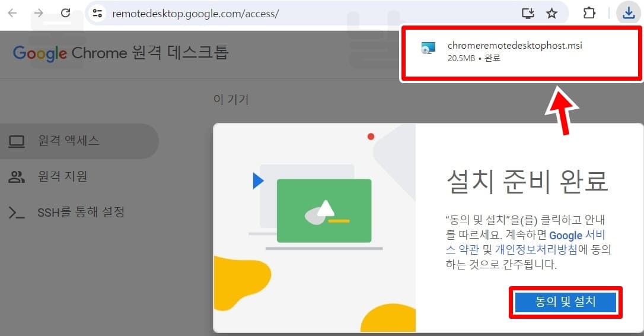
Task: Select SSH를 통해 설정 in sidebar
Action: pyautogui.click(x=81, y=212)
